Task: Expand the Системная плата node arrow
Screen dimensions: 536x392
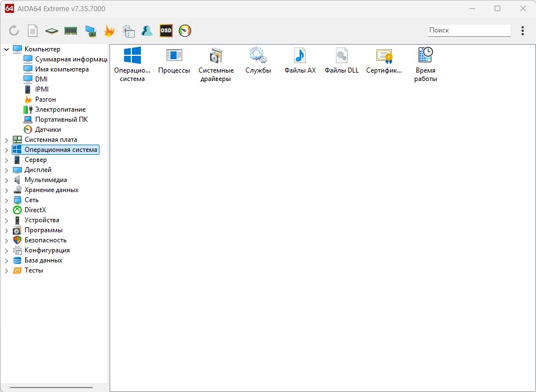Action: click(x=7, y=140)
